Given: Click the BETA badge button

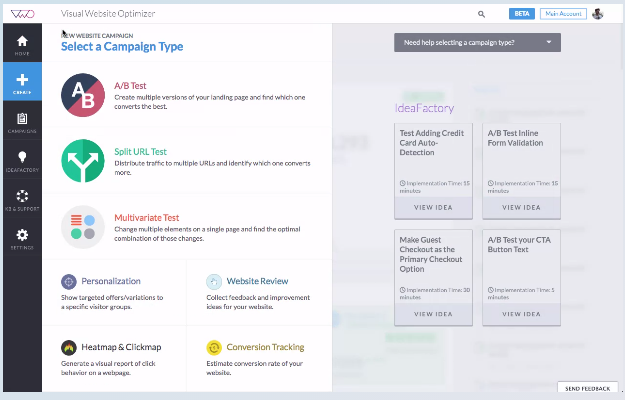Looking at the screenshot, I should point(522,14).
